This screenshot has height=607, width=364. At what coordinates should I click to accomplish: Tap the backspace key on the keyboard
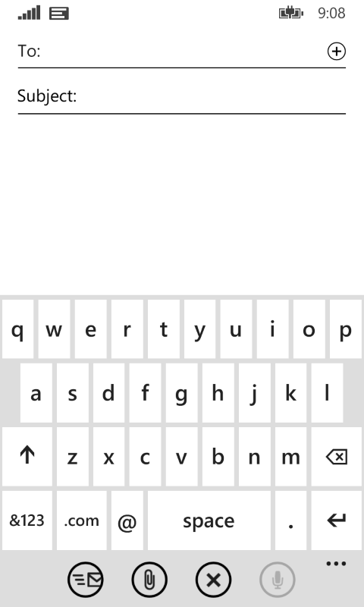coord(336,457)
